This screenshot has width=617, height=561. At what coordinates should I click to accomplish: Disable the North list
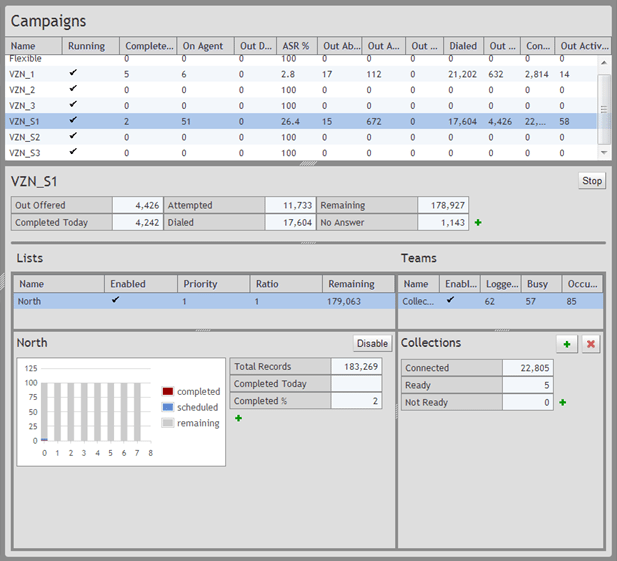pos(372,343)
